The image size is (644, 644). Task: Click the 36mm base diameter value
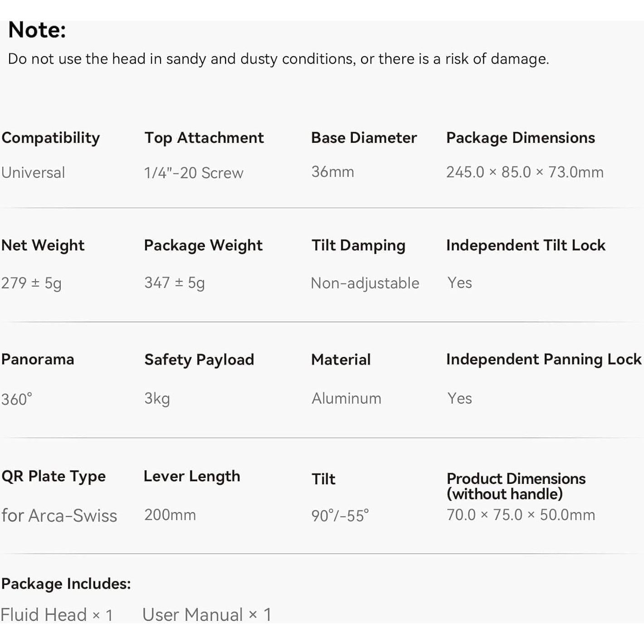point(332,172)
